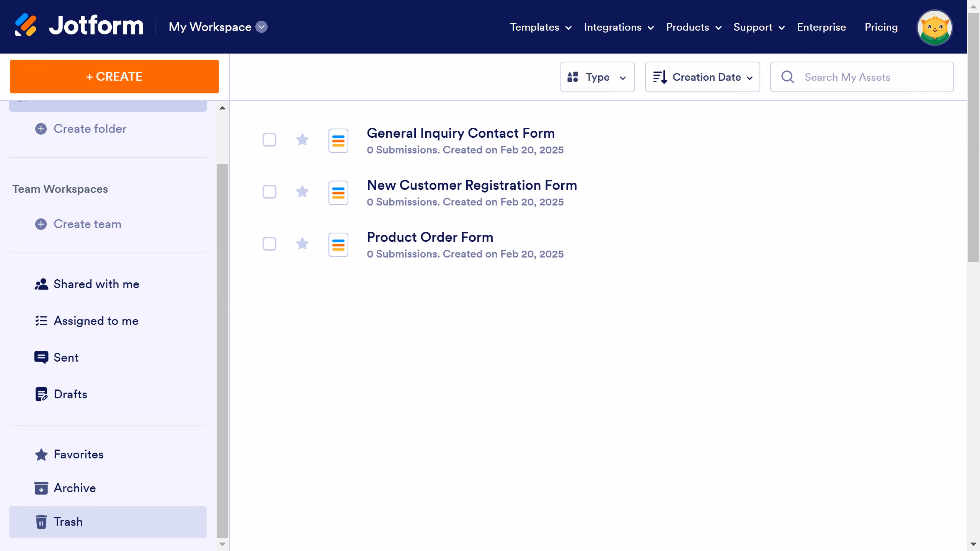Click the page scrollbar down arrow
980x551 pixels.
point(973,544)
